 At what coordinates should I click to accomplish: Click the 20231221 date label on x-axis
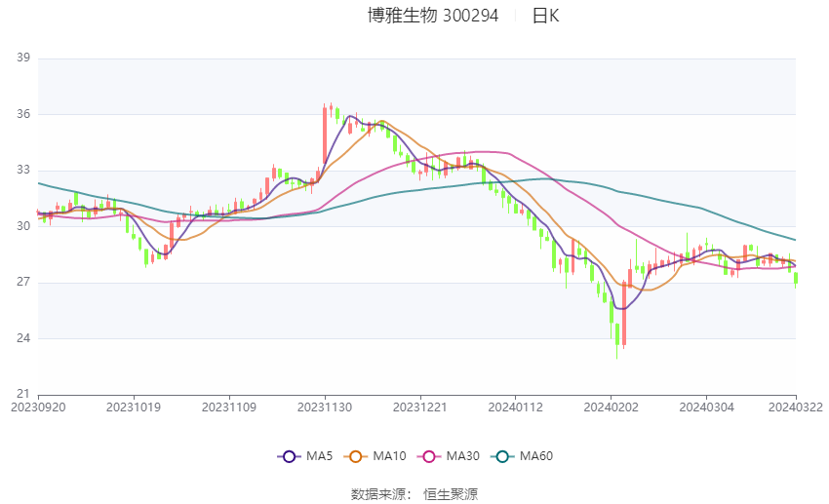pos(419,407)
